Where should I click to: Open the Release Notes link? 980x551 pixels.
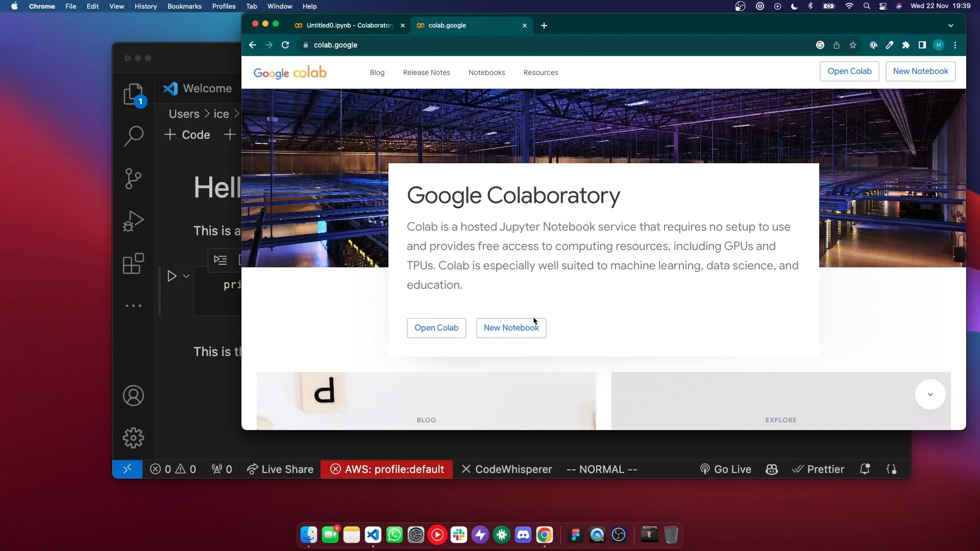427,72
